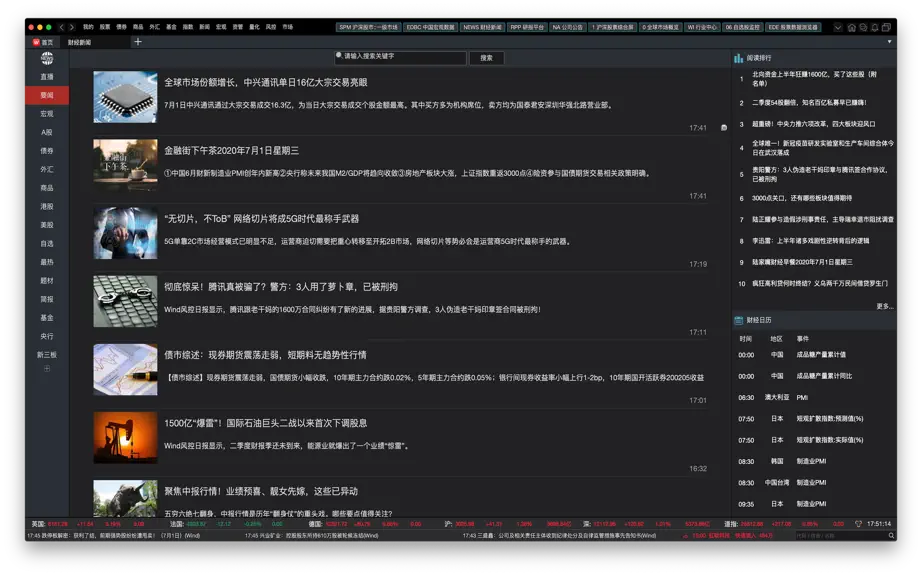Add a new tab with the plus icon

pyautogui.click(x=138, y=42)
